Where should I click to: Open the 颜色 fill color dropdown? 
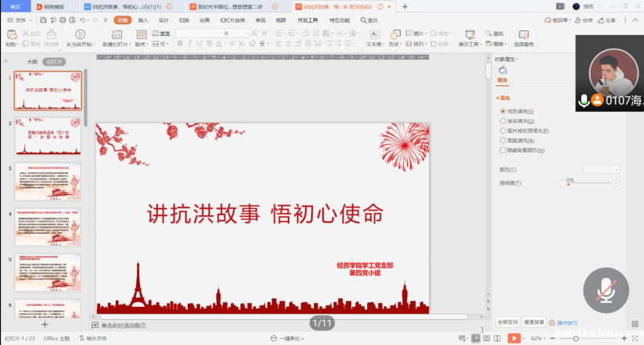601,169
